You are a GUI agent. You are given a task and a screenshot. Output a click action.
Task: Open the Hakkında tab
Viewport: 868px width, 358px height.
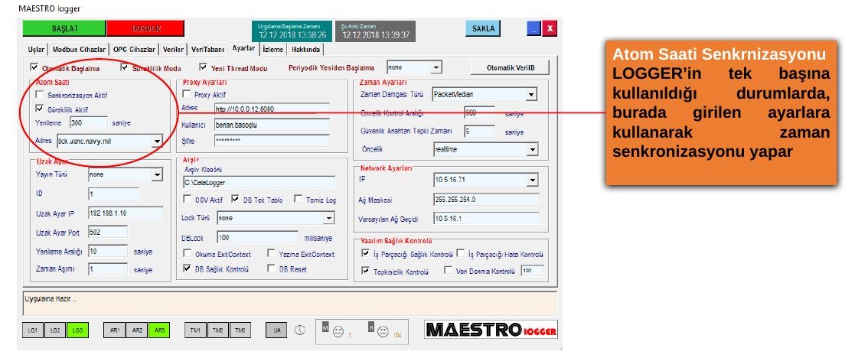(305, 49)
